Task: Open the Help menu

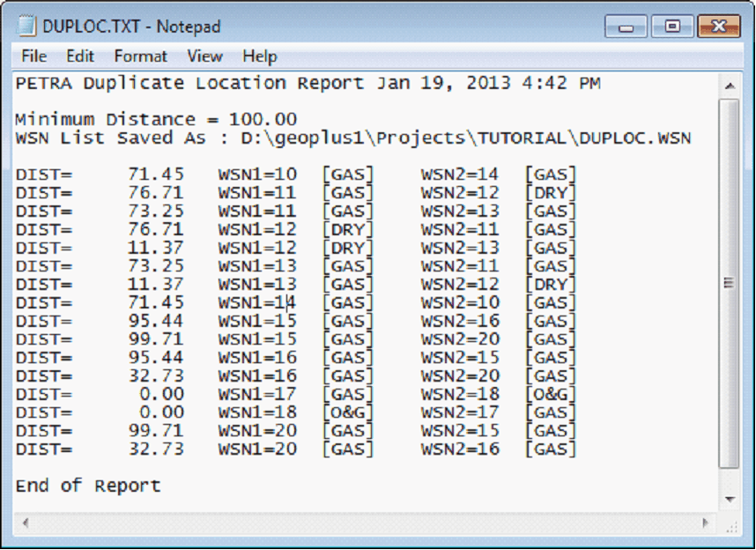Action: click(260, 56)
